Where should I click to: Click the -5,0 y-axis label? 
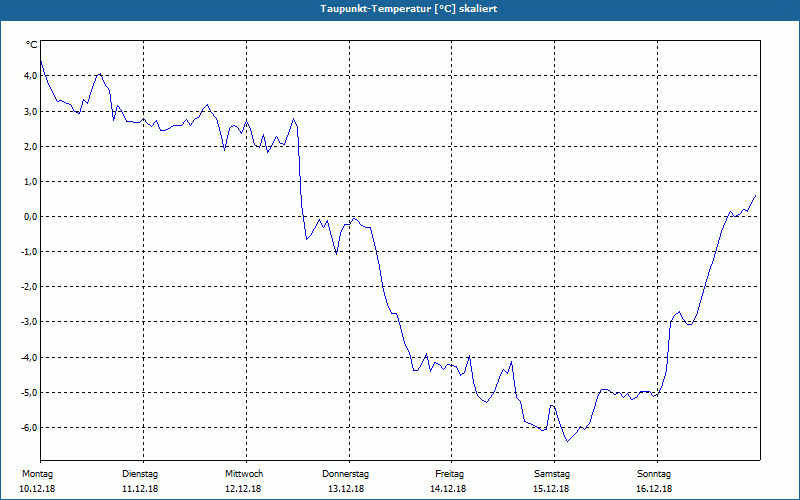[29, 393]
